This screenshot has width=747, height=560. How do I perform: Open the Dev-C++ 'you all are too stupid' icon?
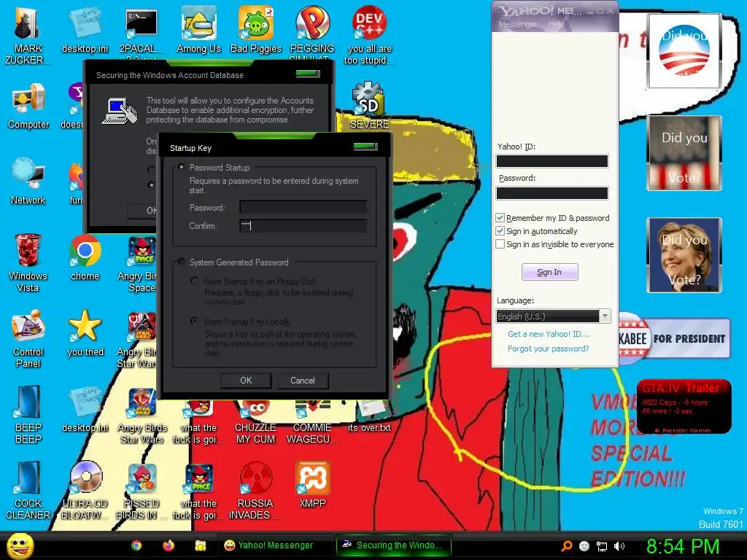[369, 35]
